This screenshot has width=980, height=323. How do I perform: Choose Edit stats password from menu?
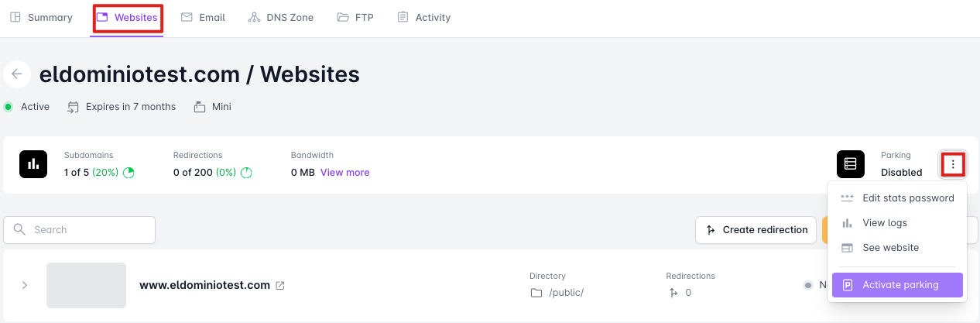point(898,198)
